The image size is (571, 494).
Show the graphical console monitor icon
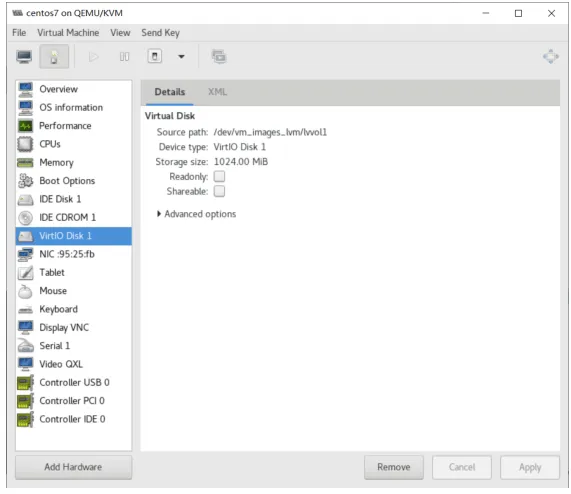(x=24, y=56)
